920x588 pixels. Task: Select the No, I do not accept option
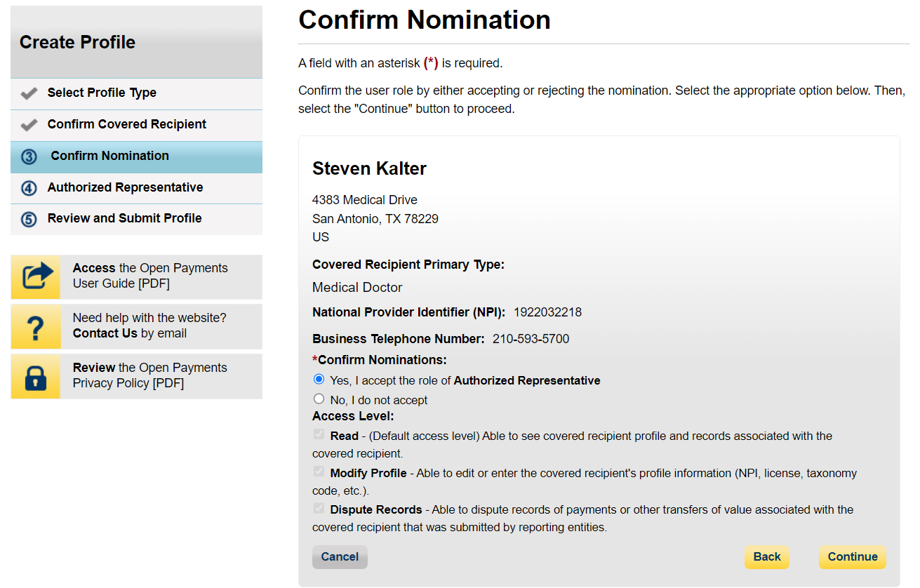319,399
